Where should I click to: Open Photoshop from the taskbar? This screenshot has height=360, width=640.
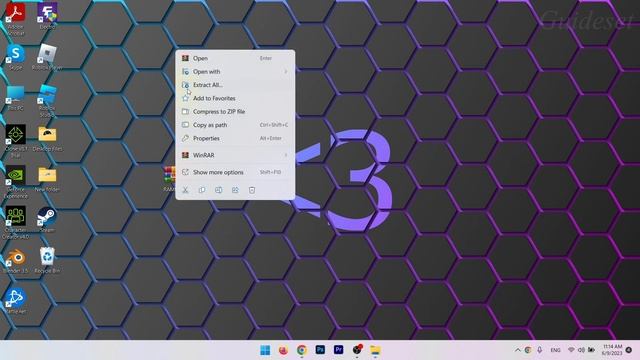pos(320,350)
